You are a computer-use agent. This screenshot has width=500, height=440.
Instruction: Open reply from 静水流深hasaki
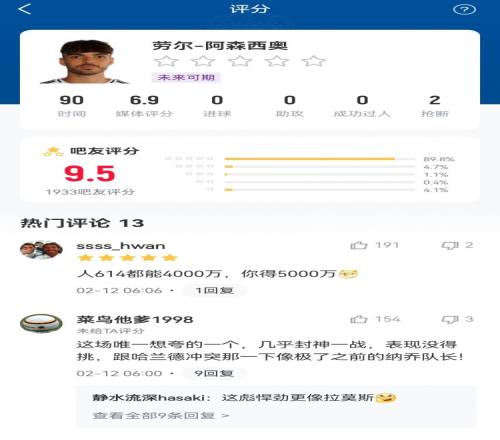(x=244, y=398)
